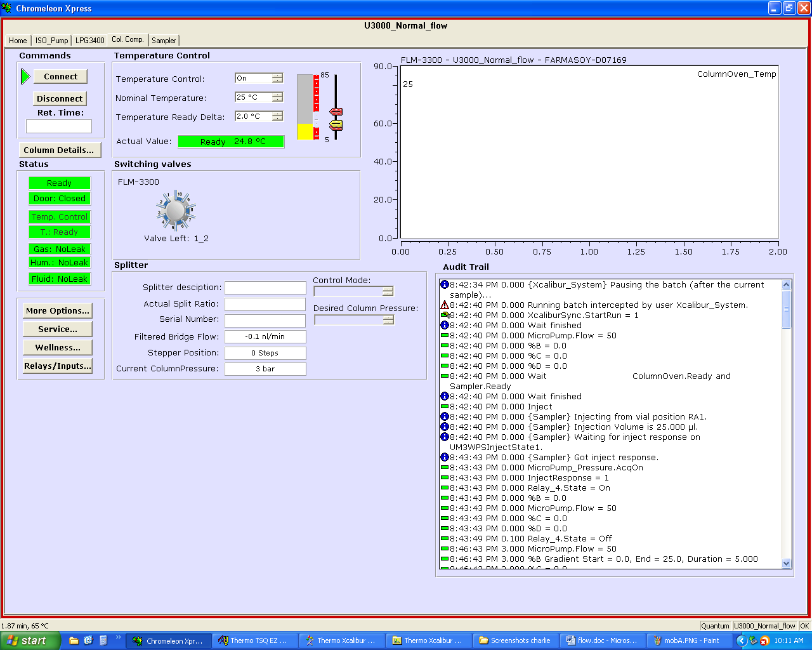Image resolution: width=812 pixels, height=650 pixels.
Task: Click the Gas: NoLeak status indicator
Action: [x=60, y=249]
